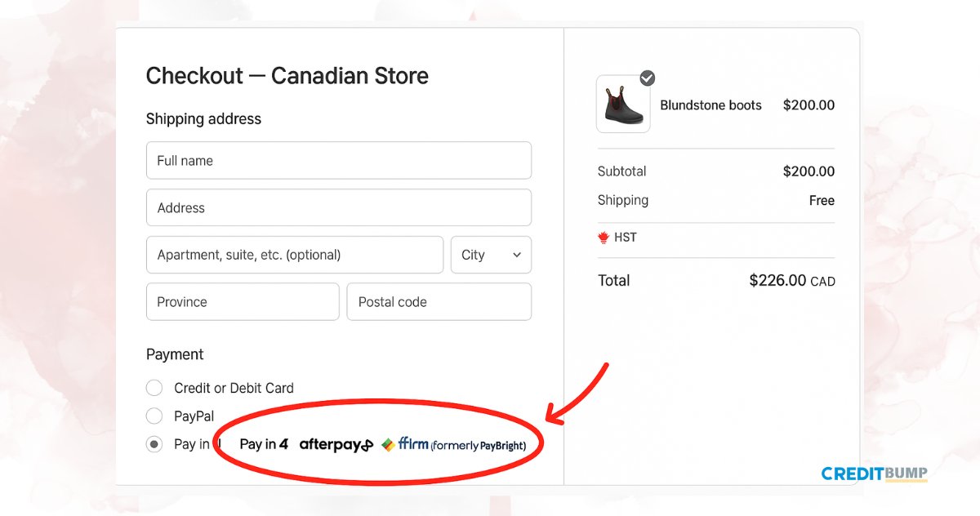
Task: Click the $226.00 CAD total amount
Action: [791, 281]
